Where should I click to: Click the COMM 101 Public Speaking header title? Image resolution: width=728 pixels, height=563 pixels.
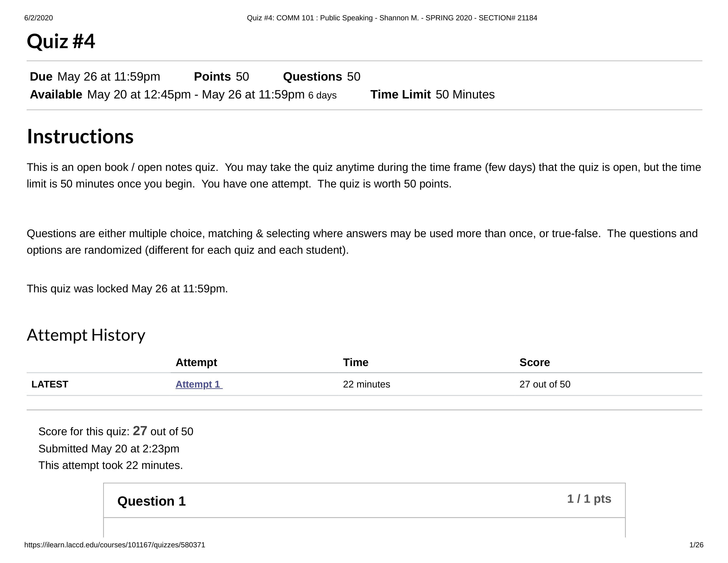click(x=392, y=18)
